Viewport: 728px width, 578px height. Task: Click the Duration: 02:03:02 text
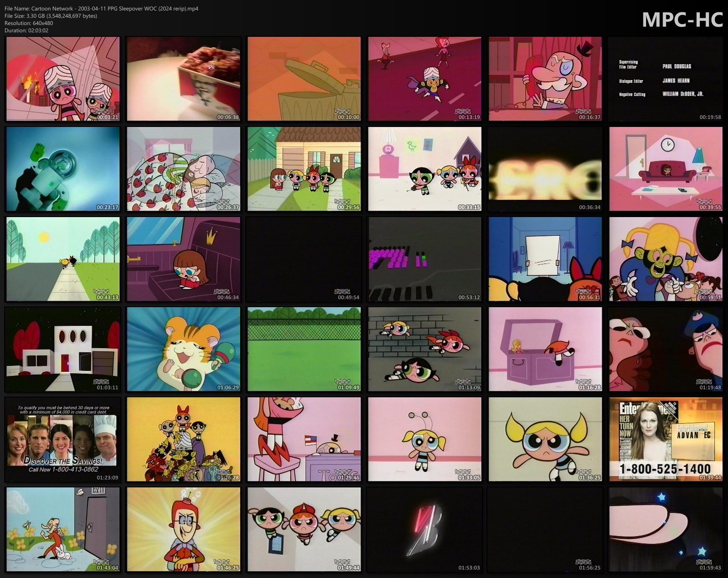(x=26, y=30)
